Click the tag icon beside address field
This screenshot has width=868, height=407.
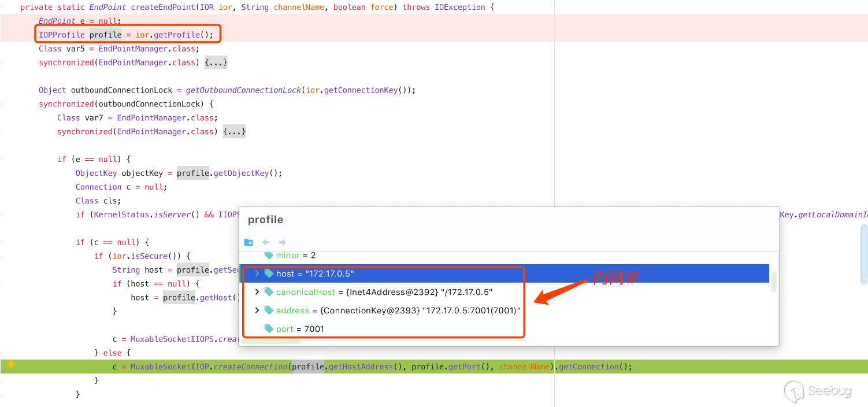coord(269,310)
